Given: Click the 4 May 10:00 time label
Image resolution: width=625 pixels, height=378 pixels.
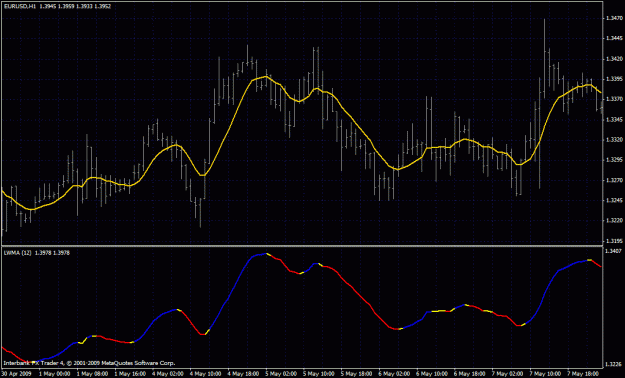Looking at the screenshot, I should pyautogui.click(x=204, y=373).
